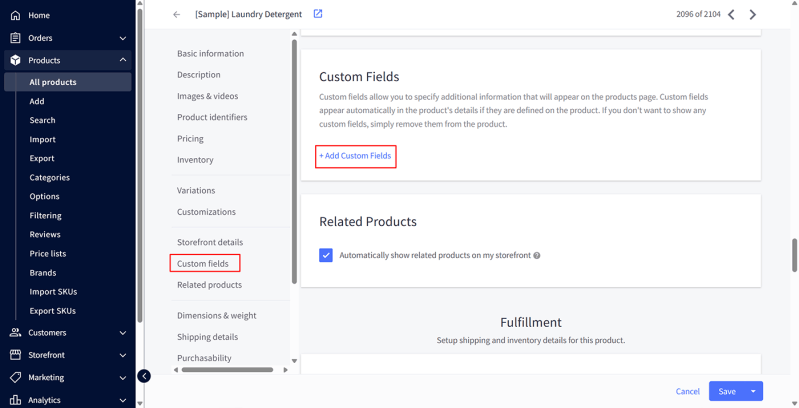Click the section nav scroll down arrow
This screenshot has width=799, height=408.
294,361
